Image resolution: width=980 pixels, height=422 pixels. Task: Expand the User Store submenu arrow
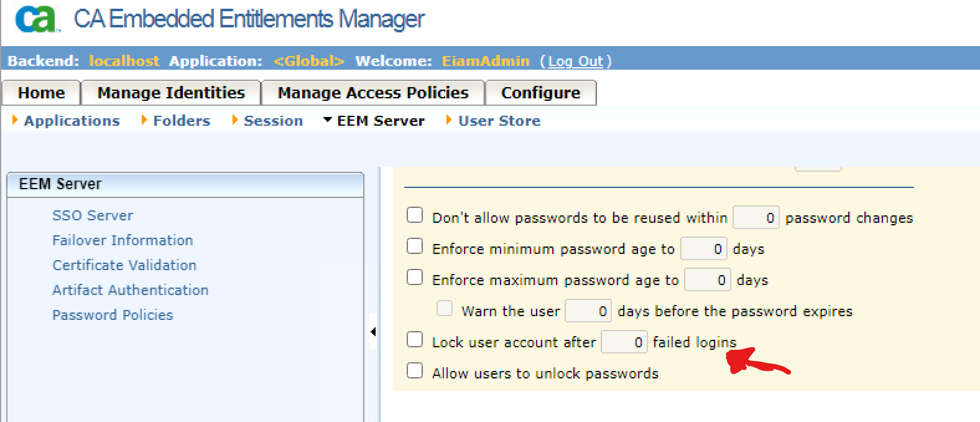click(449, 120)
